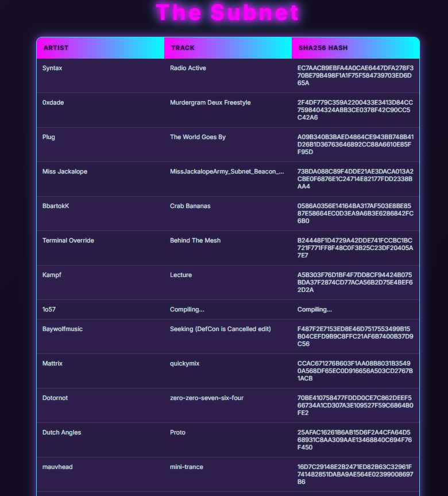The height and width of the screenshot is (496, 448).
Task: Select the artist 'Terminal Override'
Action: [x=68, y=240]
